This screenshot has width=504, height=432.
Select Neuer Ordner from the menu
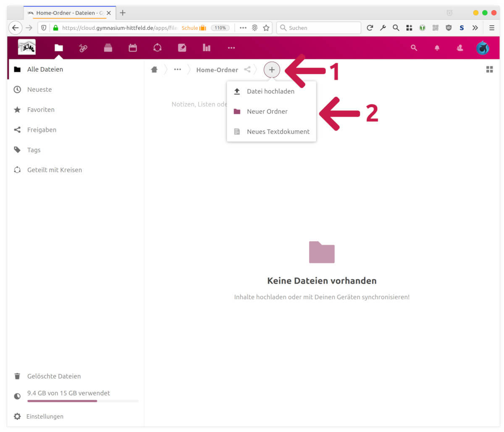pyautogui.click(x=267, y=111)
